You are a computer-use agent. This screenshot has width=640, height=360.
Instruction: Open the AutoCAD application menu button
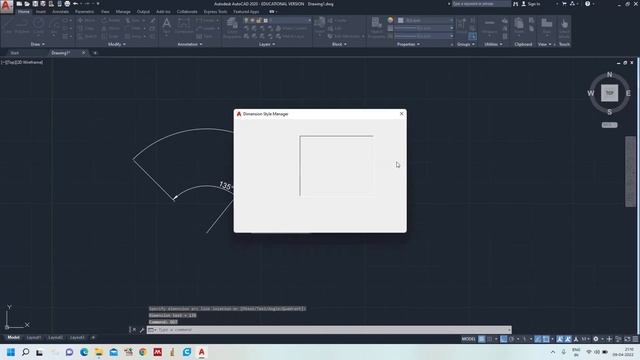[x=6, y=6]
